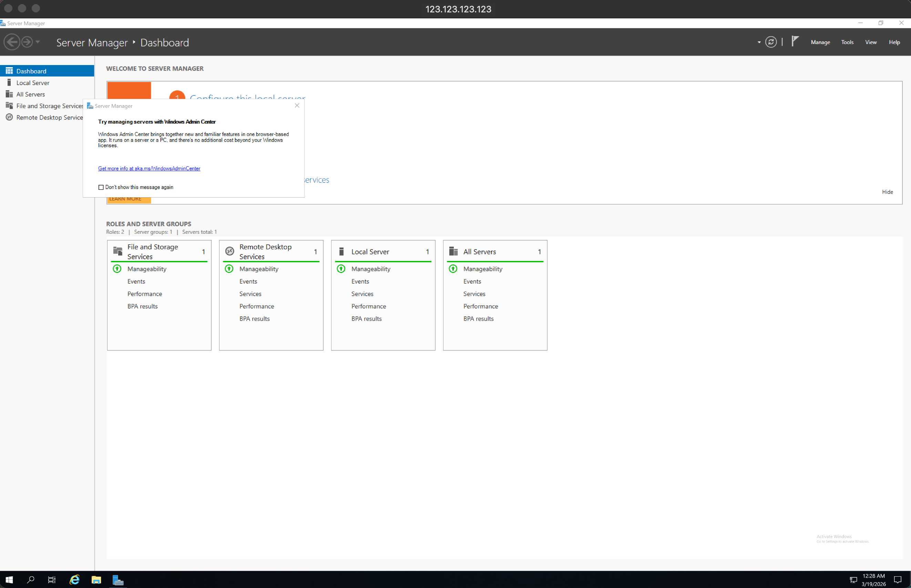Open Performance in File and Storage tile
Screen dimensions: 911x588
point(144,294)
